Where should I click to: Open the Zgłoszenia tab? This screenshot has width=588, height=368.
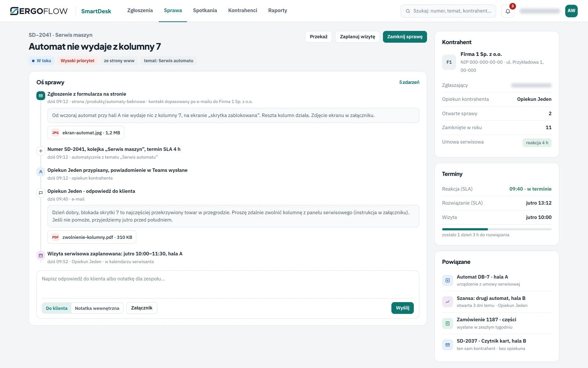point(140,11)
